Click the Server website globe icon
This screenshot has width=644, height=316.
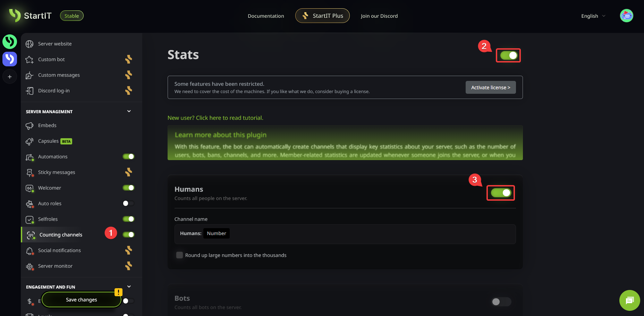29,44
